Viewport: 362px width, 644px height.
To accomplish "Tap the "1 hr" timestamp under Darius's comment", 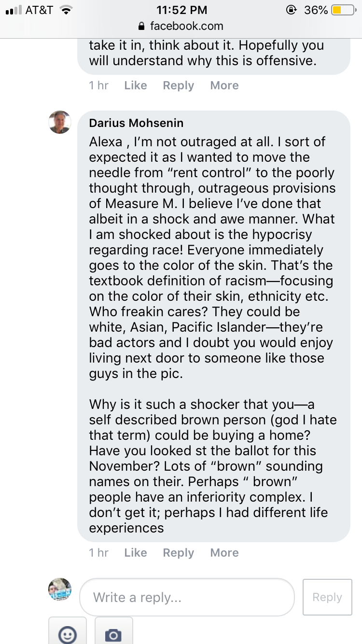I will click(99, 553).
